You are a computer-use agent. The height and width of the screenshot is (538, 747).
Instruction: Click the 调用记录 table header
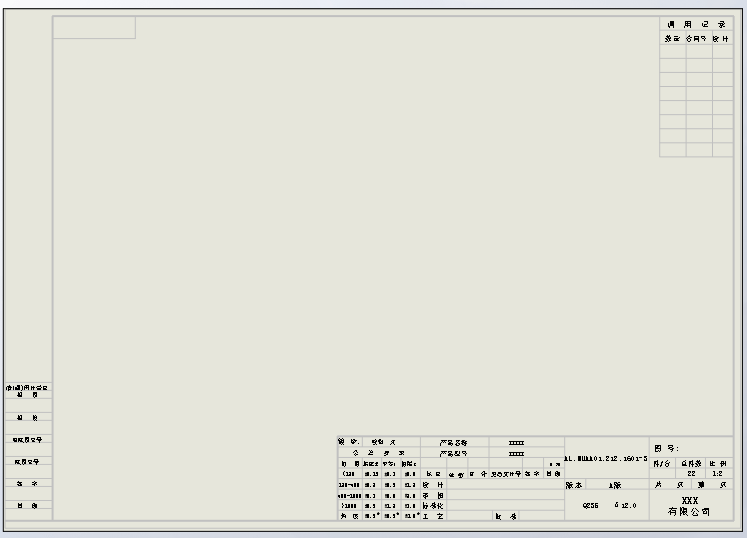[699, 24]
